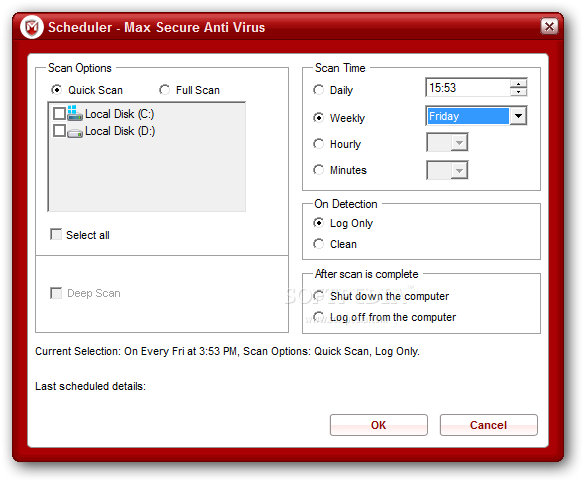Viewport: 584px width, 482px height.
Task: Select Shut down the computer option
Action: pyautogui.click(x=318, y=296)
